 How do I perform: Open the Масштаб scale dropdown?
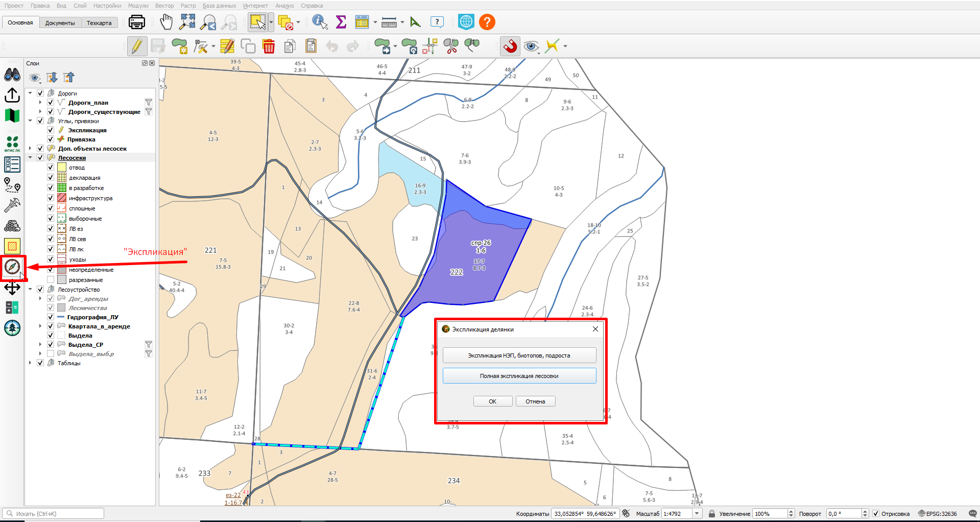pyautogui.click(x=697, y=514)
